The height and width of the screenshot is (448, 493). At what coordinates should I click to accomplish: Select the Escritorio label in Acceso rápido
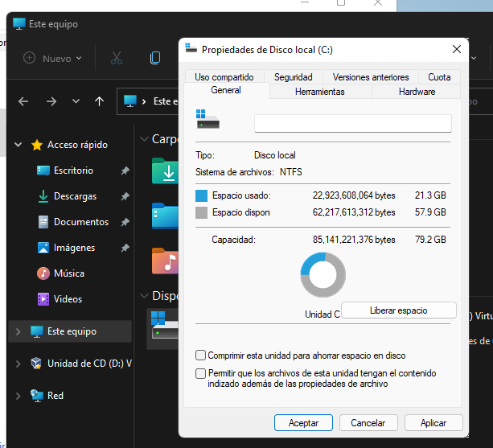tap(73, 171)
